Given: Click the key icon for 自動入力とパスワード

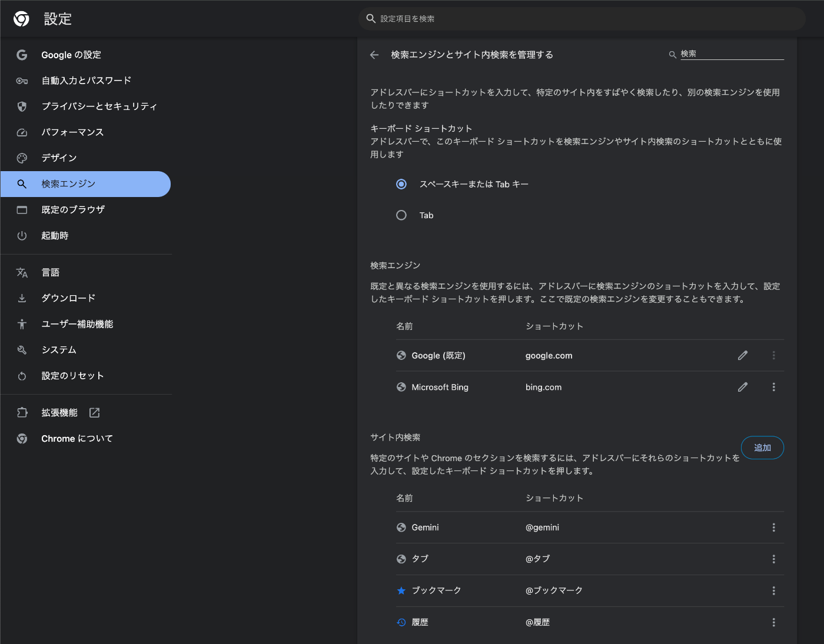Looking at the screenshot, I should 22,81.
